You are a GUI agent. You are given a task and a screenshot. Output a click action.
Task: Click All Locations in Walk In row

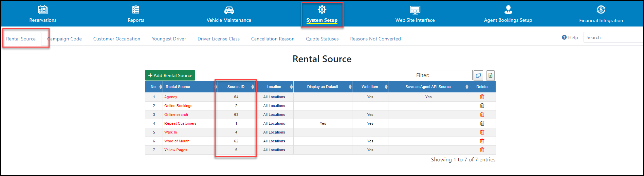click(274, 132)
